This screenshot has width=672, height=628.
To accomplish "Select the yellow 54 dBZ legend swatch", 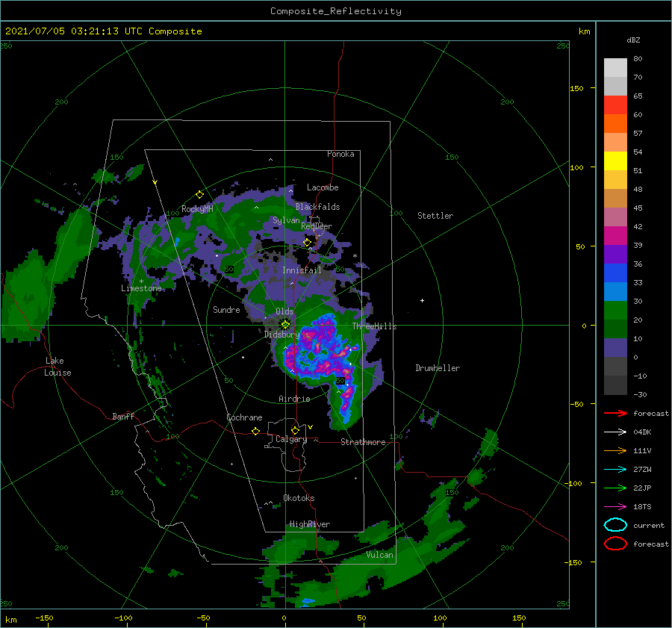I will click(615, 161).
